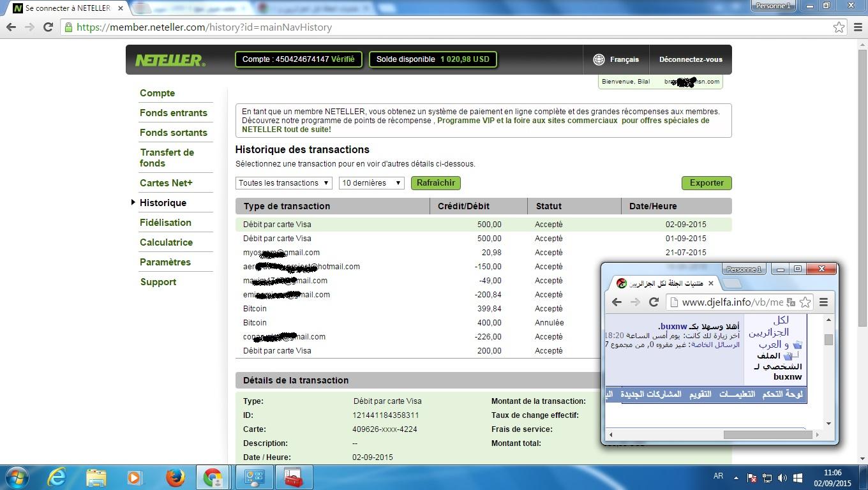Bookmark the NETELLER page with the star

839,27
